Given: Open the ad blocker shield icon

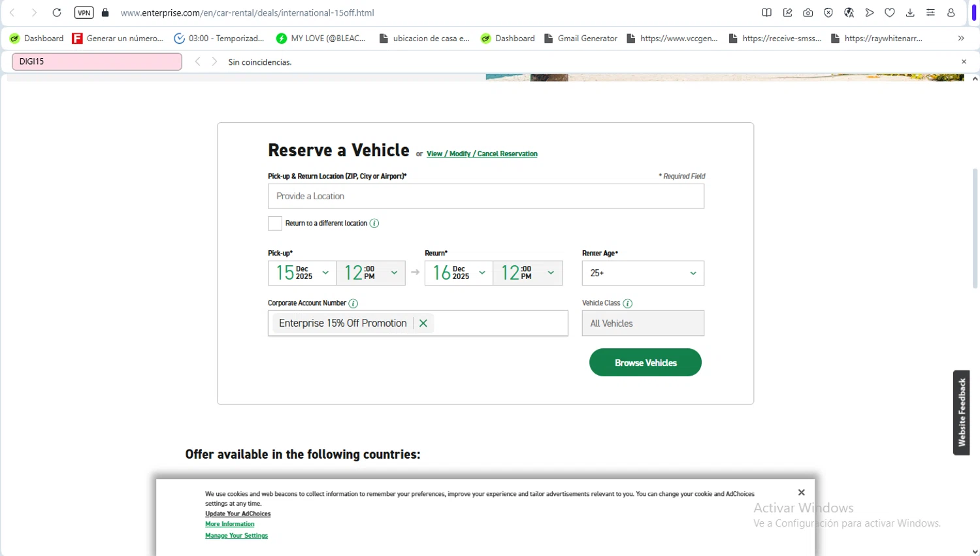Looking at the screenshot, I should pyautogui.click(x=828, y=12).
